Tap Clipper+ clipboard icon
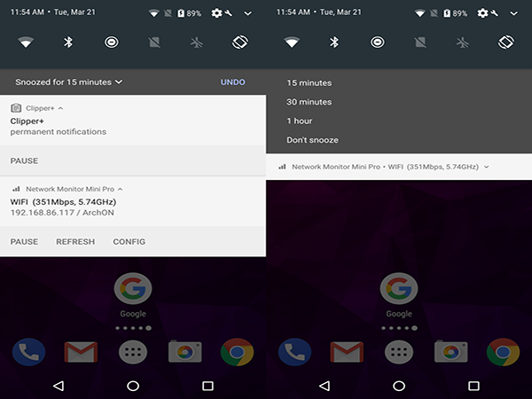This screenshot has height=399, width=532. (x=16, y=108)
